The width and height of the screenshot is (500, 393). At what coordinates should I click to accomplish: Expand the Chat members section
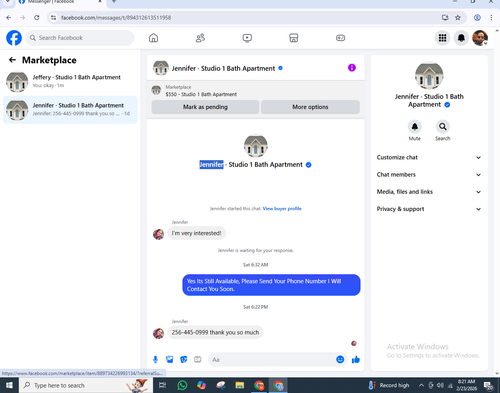tap(429, 175)
